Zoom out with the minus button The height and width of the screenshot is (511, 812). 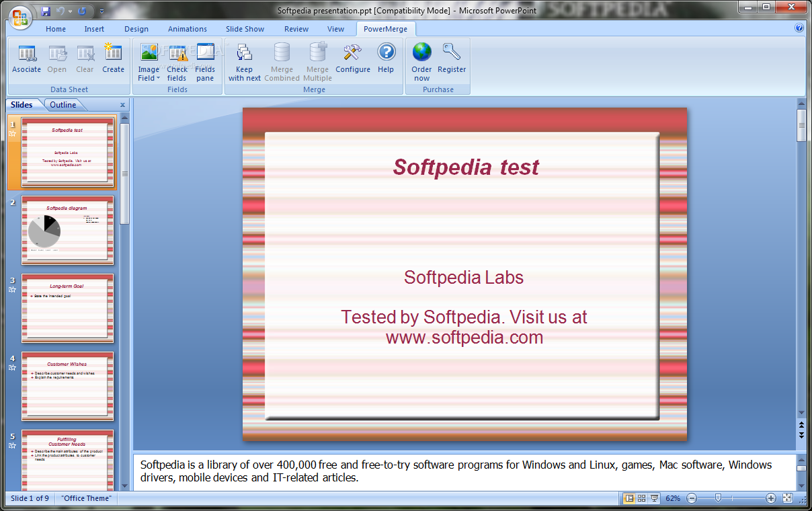coord(692,498)
